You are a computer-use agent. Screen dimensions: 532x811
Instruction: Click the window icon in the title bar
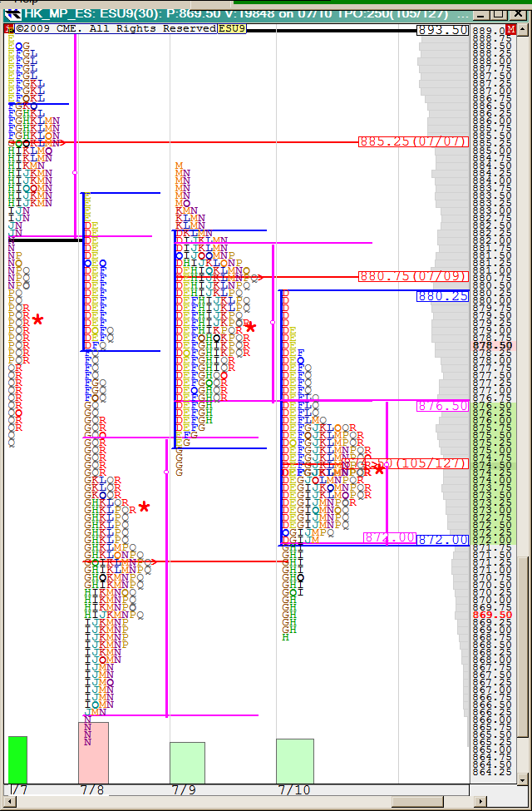12,14
